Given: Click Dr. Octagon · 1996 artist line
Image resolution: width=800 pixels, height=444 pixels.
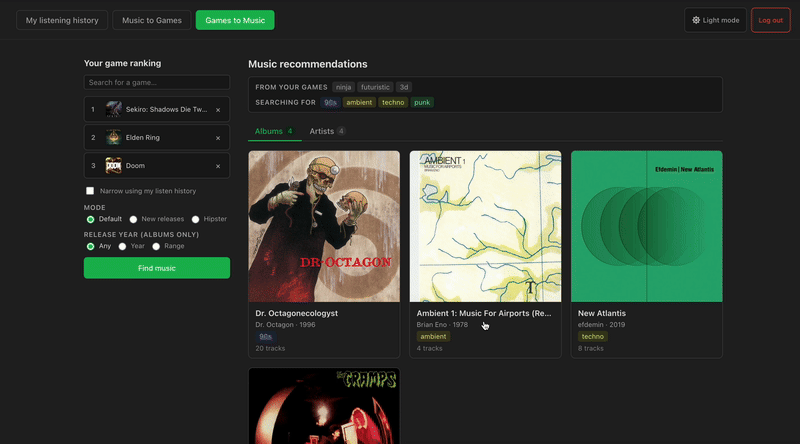Looking at the screenshot, I should pyautogui.click(x=285, y=325).
